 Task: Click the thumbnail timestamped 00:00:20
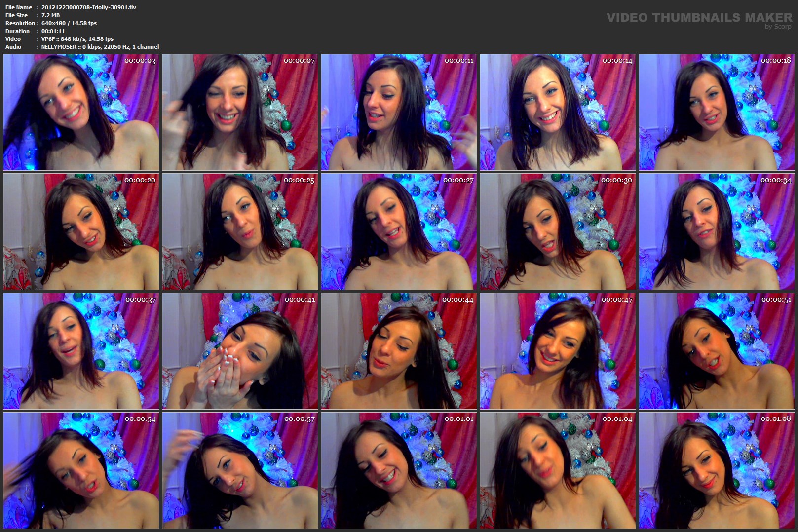point(81,232)
